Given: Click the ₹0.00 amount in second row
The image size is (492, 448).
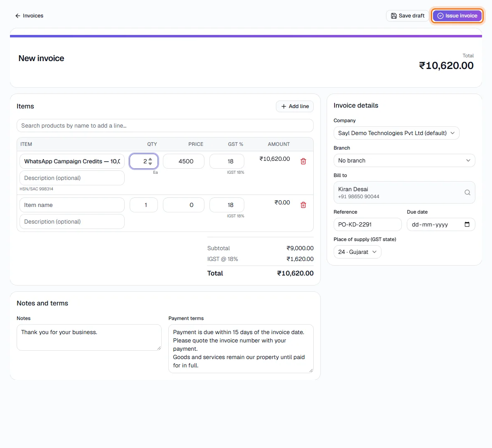Looking at the screenshot, I should (x=282, y=202).
